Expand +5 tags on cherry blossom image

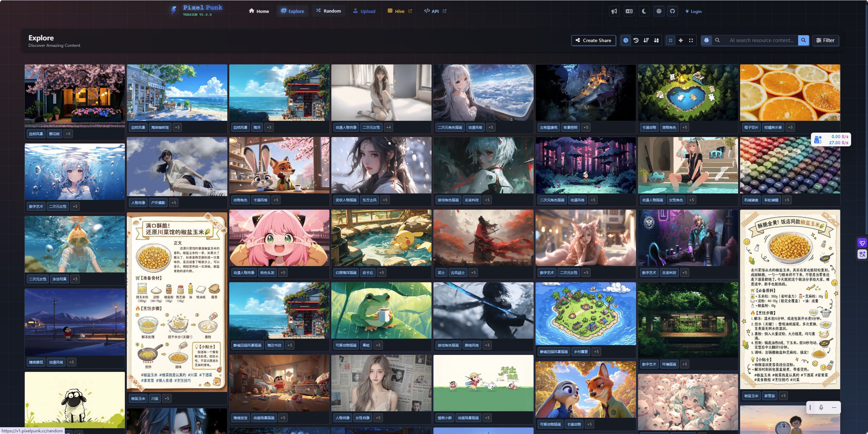coord(68,134)
